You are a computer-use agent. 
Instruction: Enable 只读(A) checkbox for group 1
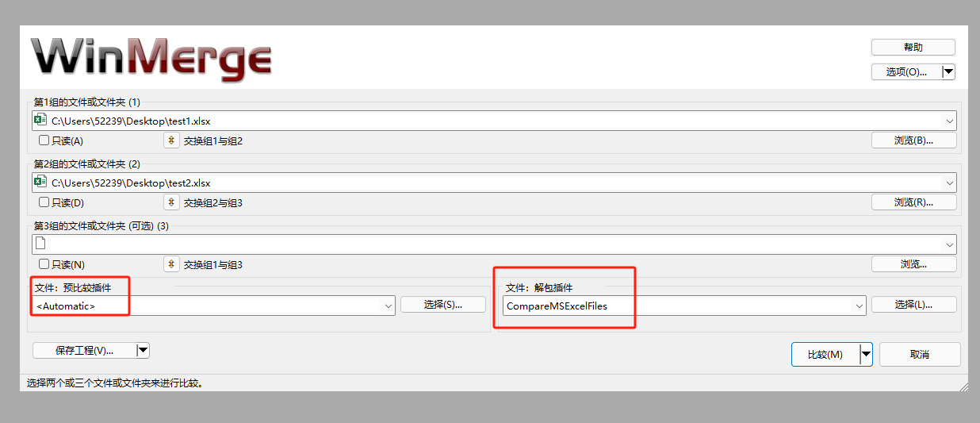[x=44, y=140]
